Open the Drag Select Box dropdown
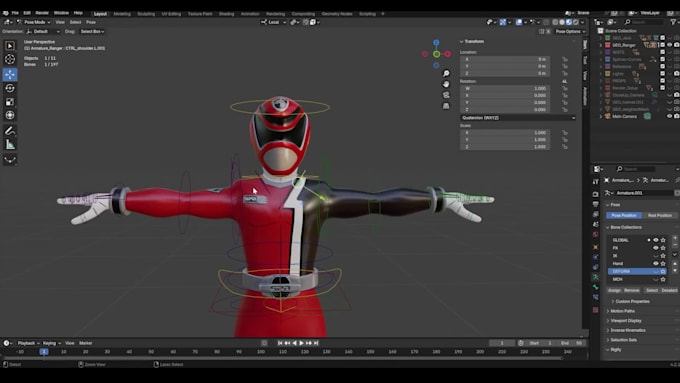Screen dimensions: 680x383 pyautogui.click(x=92, y=32)
